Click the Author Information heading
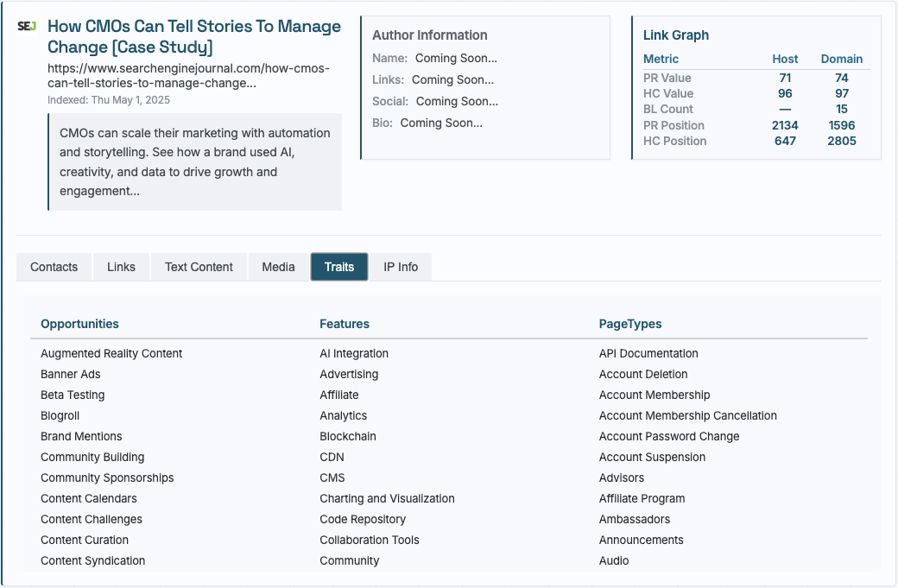The width and height of the screenshot is (898, 588). (x=429, y=35)
